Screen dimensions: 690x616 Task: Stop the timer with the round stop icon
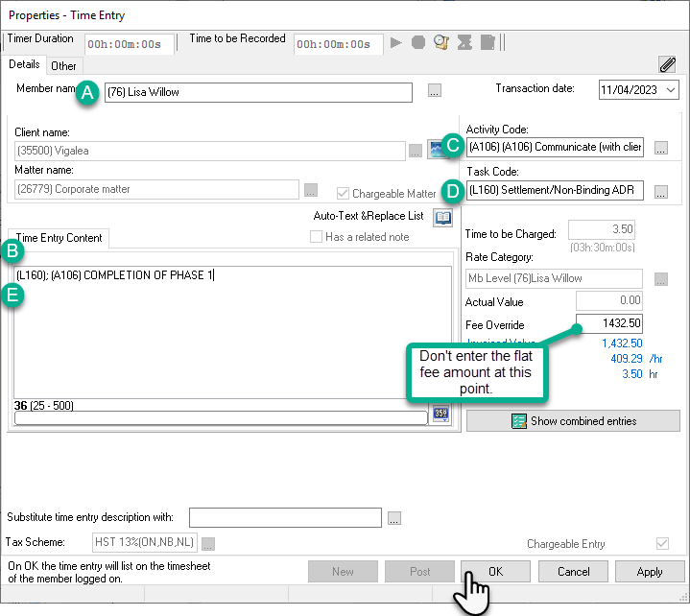(418, 42)
